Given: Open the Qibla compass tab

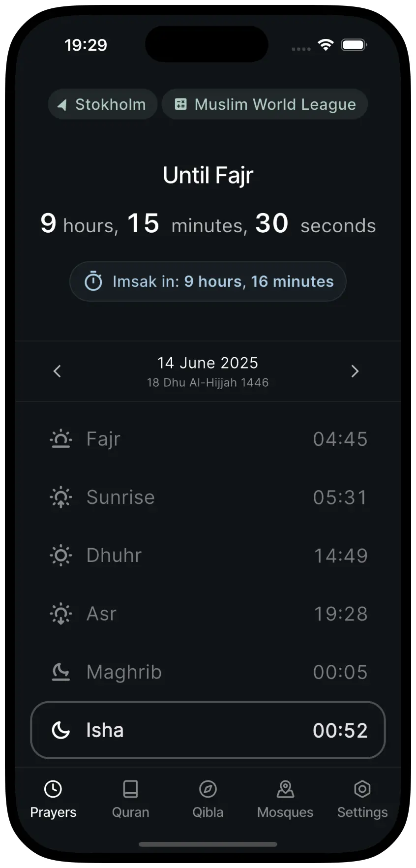Looking at the screenshot, I should 208,799.
